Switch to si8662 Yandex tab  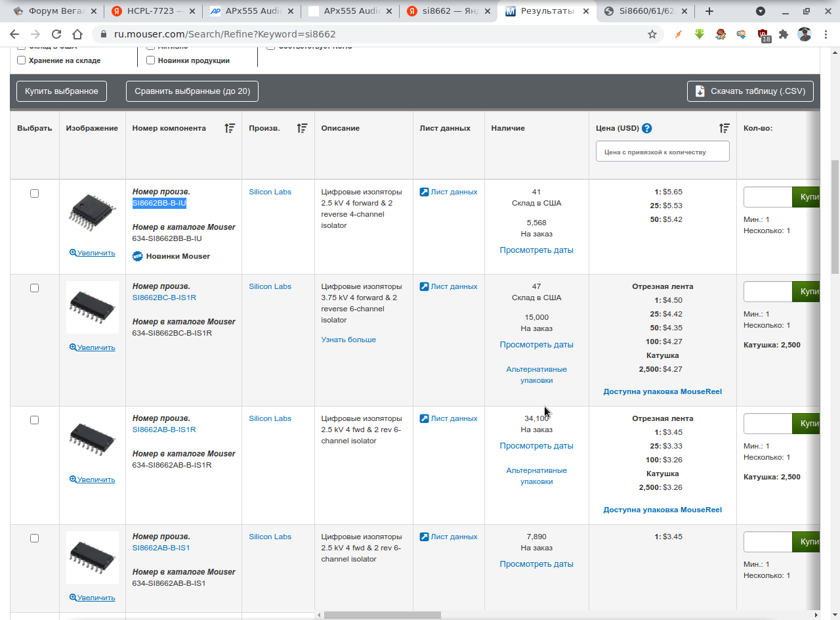click(x=448, y=11)
